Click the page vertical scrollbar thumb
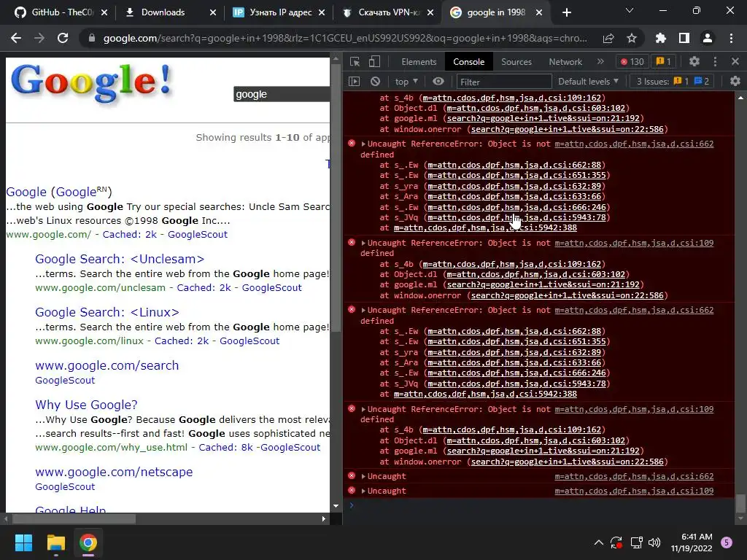Viewport: 747px width, 560px height. pos(336,199)
